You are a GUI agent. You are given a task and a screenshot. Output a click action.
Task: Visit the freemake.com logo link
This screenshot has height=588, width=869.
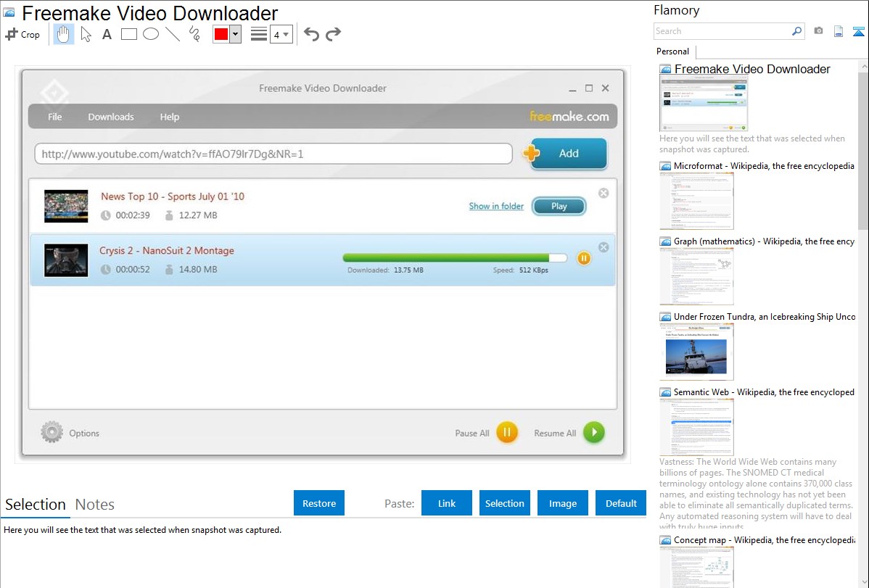(x=569, y=117)
